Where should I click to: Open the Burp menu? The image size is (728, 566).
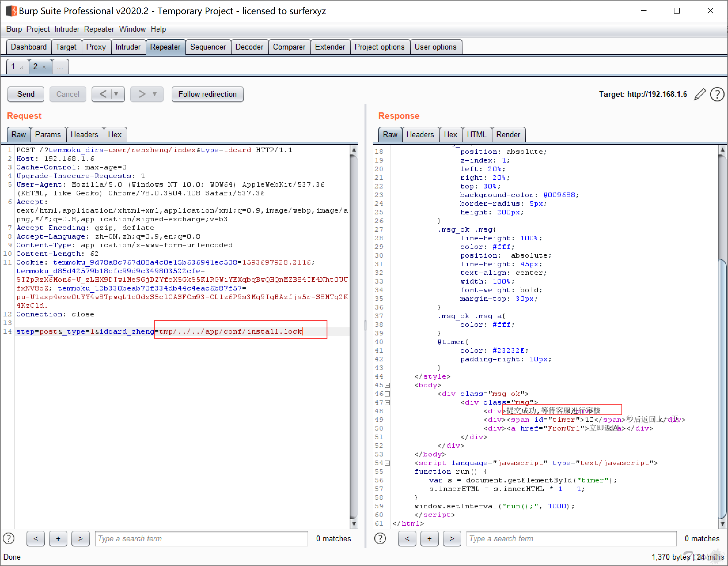pyautogui.click(x=14, y=29)
